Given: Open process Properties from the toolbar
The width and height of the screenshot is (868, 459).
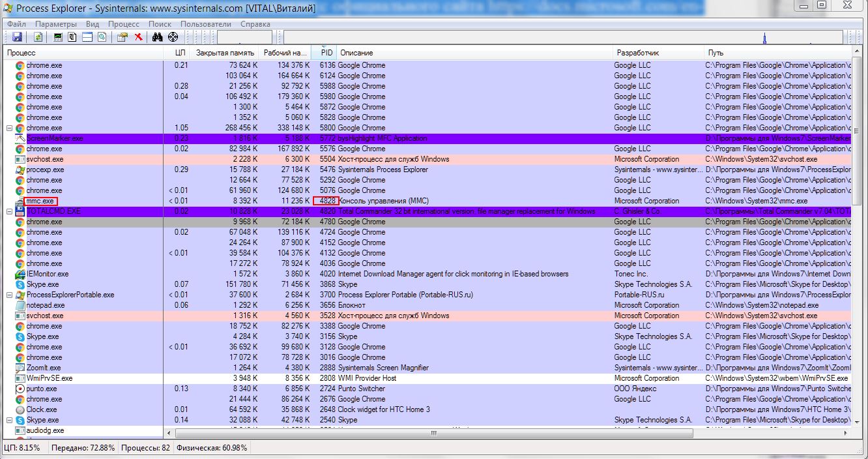Looking at the screenshot, I should pos(122,37).
